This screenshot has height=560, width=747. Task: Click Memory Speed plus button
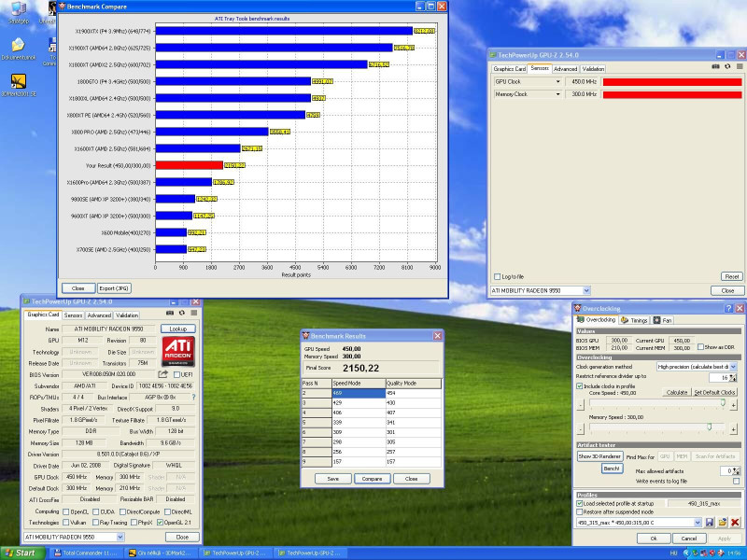[734, 429]
